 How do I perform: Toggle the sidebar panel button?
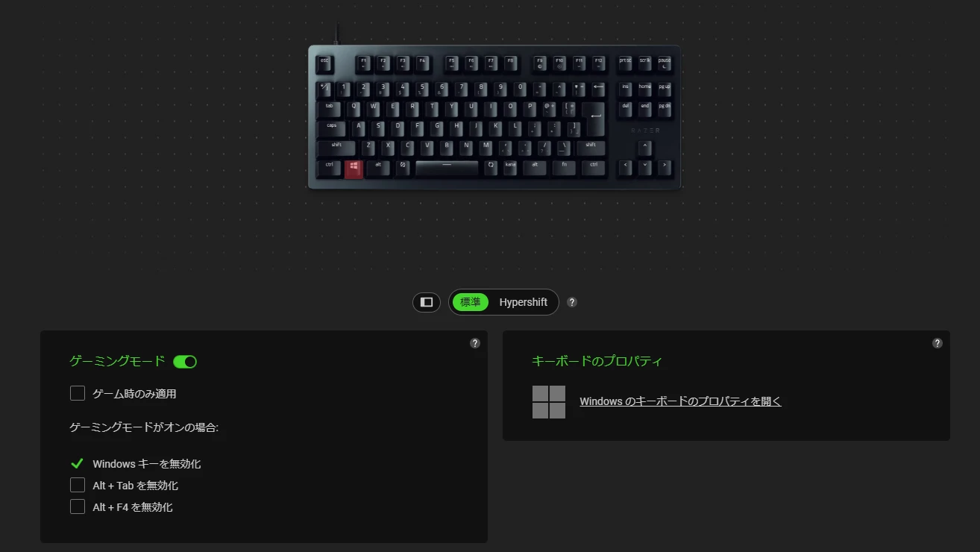[427, 302]
